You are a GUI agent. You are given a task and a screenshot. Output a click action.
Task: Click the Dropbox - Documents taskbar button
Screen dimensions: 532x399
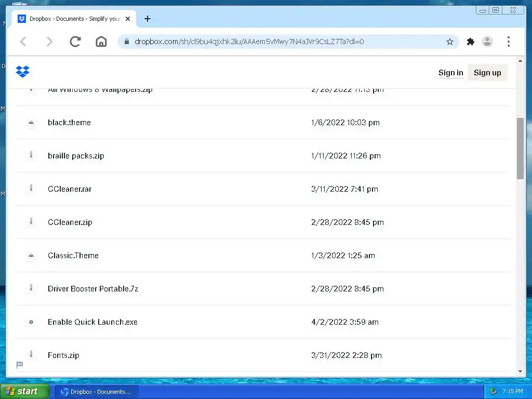96,392
